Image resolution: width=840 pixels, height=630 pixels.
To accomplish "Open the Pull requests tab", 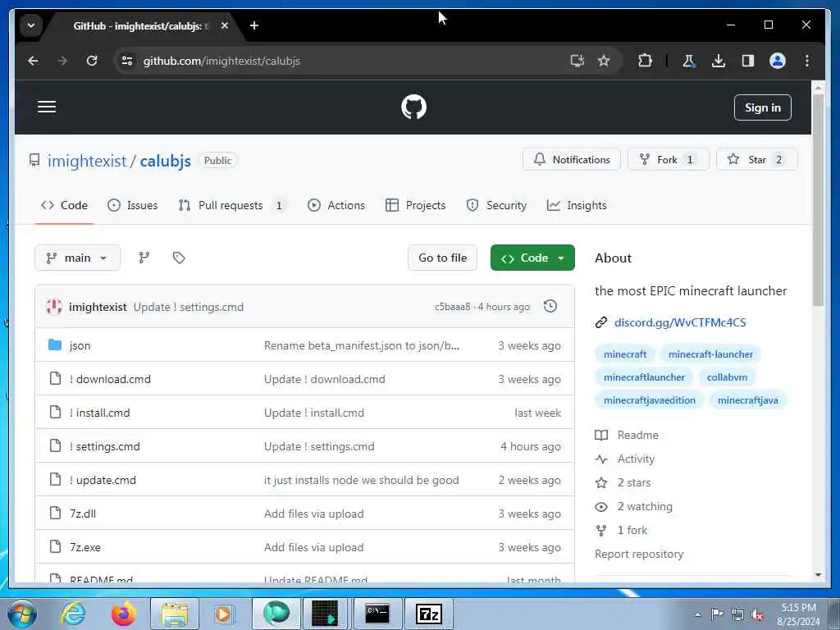I will pos(231,205).
